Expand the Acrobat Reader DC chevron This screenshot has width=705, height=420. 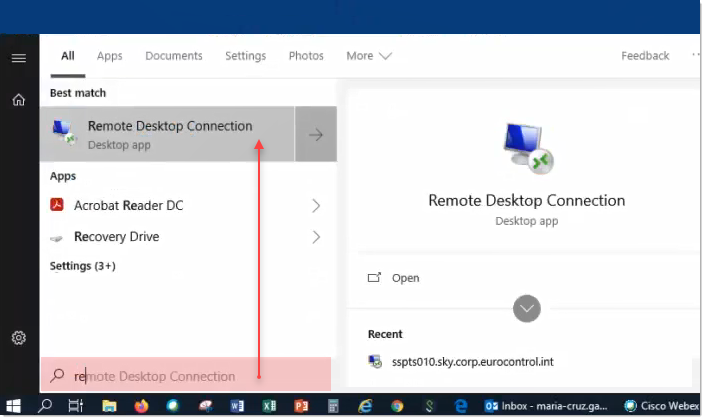pos(316,206)
